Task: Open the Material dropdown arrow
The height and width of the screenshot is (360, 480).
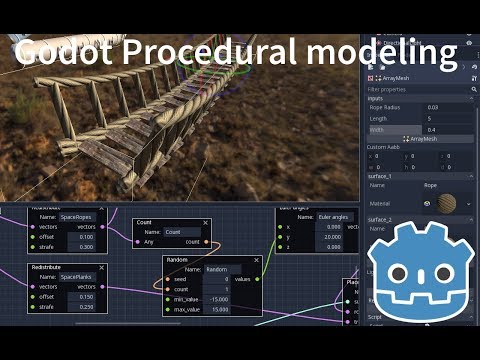Action: tap(469, 204)
